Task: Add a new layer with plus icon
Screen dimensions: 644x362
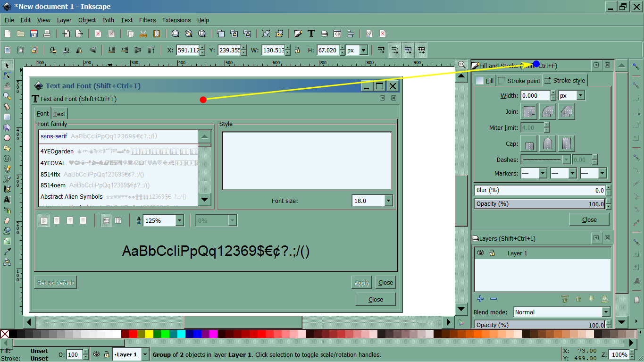Action: (x=480, y=299)
